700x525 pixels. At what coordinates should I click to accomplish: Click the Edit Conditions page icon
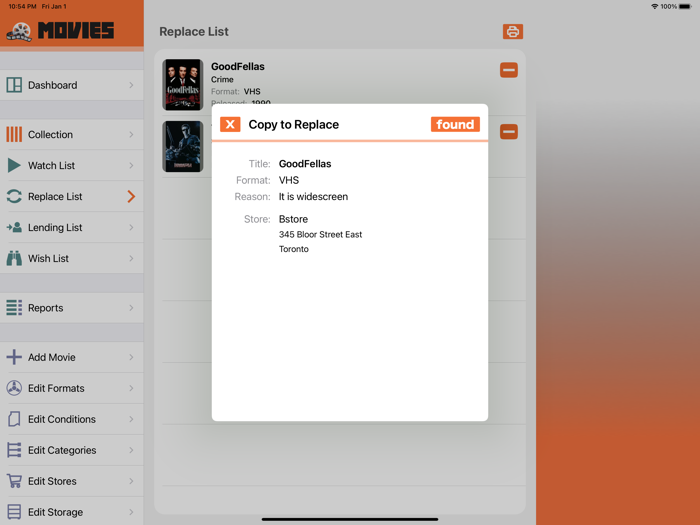14,419
